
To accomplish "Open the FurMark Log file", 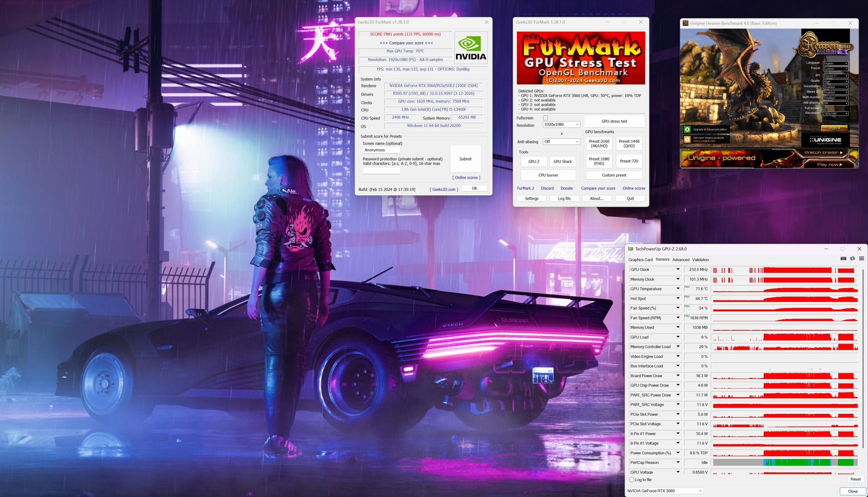I will tap(564, 198).
